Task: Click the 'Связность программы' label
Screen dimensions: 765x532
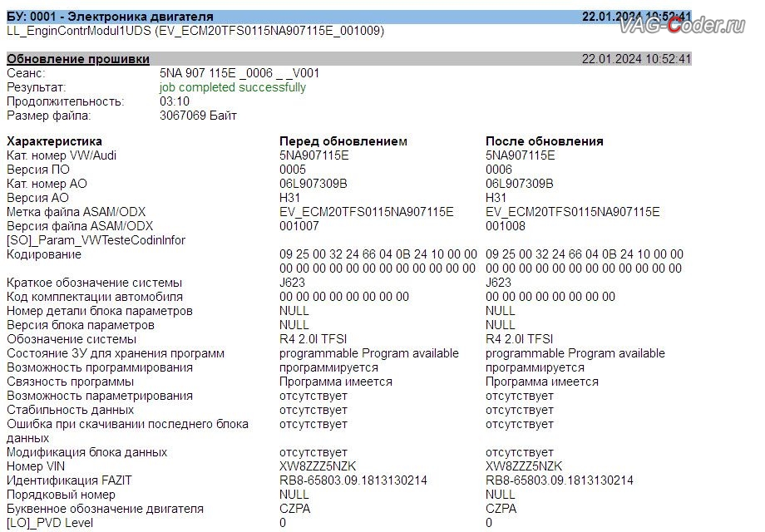Action: pos(70,382)
